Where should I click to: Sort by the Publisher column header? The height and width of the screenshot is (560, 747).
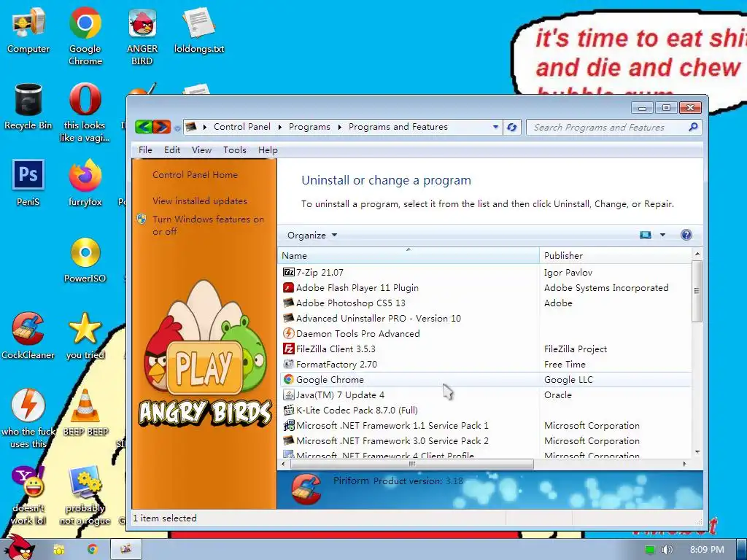[x=616, y=256]
